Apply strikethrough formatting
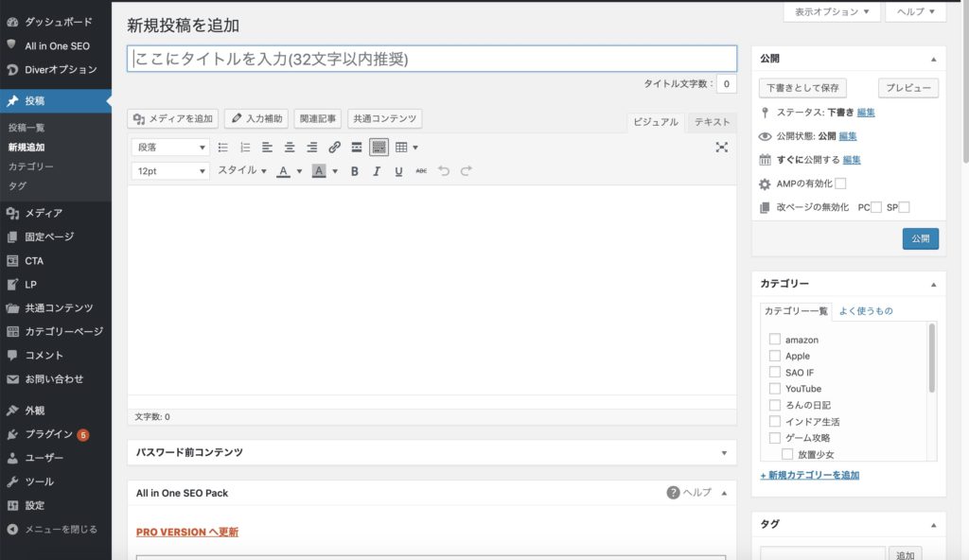 421,171
